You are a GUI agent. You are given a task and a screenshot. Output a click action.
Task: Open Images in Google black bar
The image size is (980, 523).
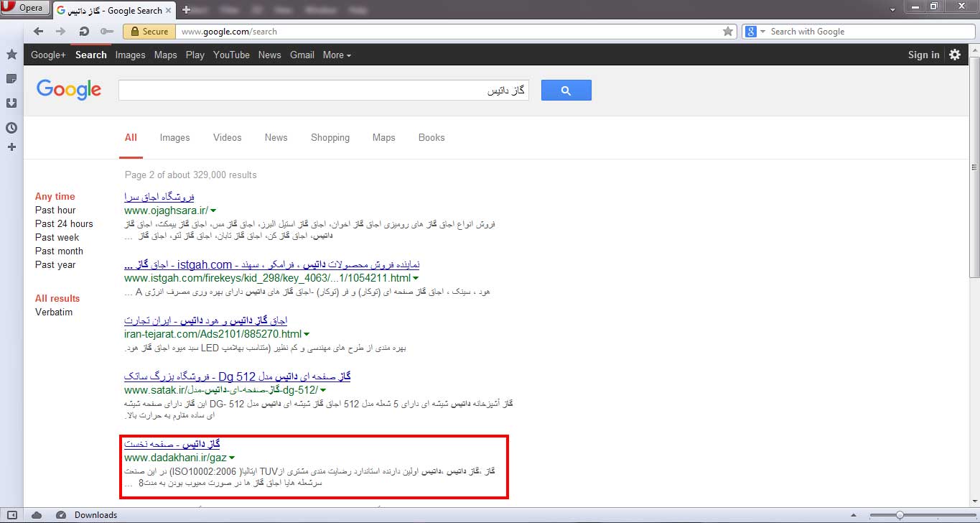[130, 55]
